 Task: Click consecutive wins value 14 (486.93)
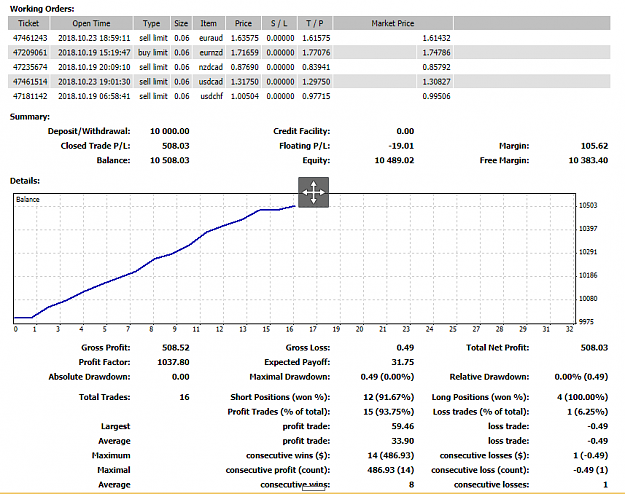point(391,455)
